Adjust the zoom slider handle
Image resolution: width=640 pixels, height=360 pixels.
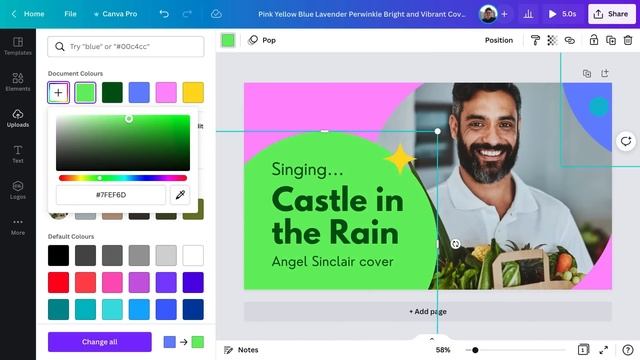[x=475, y=350]
